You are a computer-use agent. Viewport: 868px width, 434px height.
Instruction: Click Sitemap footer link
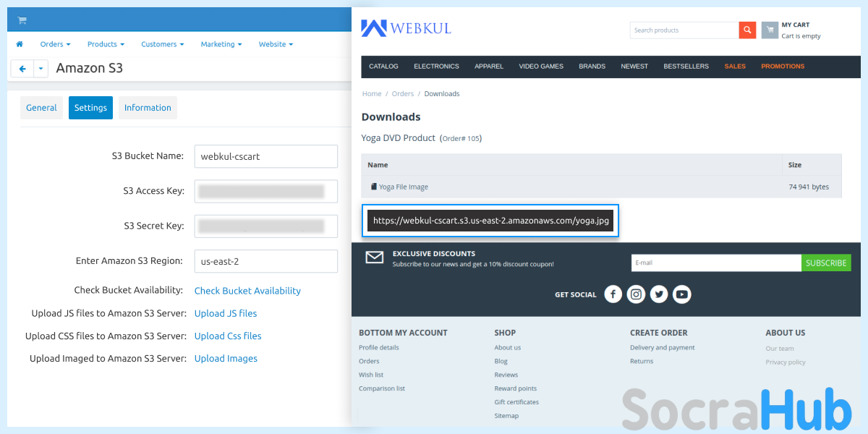506,416
